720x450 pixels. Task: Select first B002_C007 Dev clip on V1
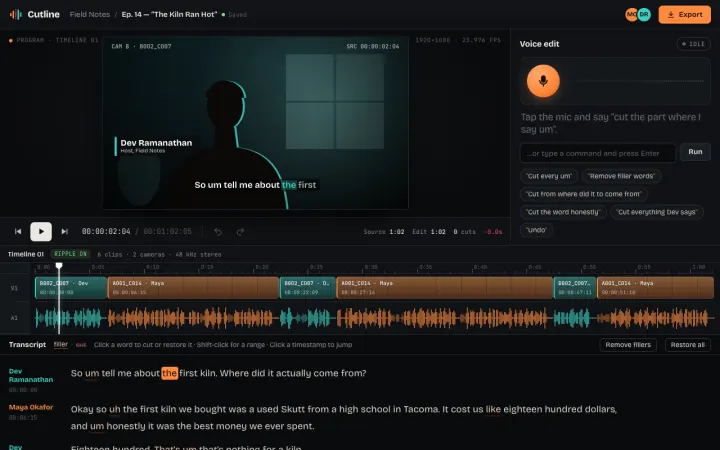[x=71, y=288]
